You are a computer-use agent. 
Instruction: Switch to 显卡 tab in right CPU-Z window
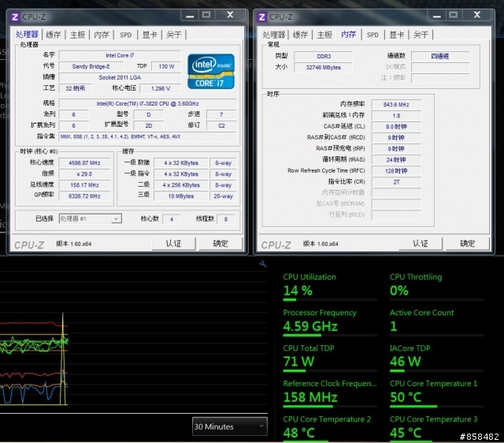pyautogui.click(x=397, y=35)
